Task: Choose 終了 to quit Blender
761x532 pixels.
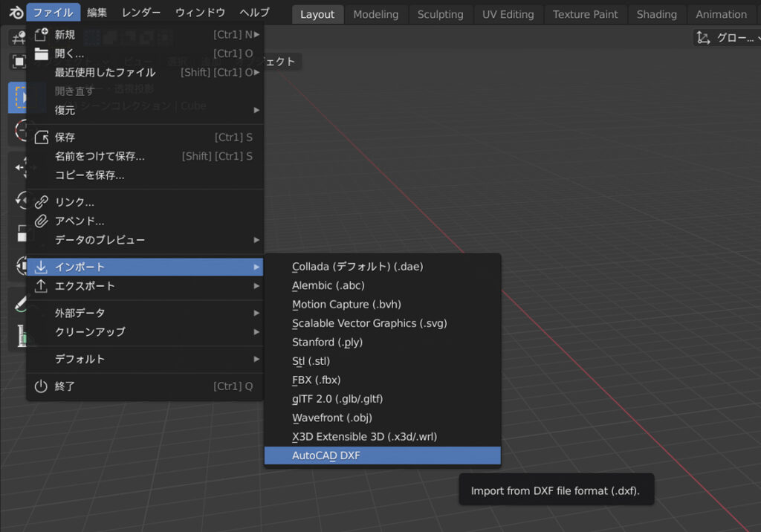Action: [145, 386]
